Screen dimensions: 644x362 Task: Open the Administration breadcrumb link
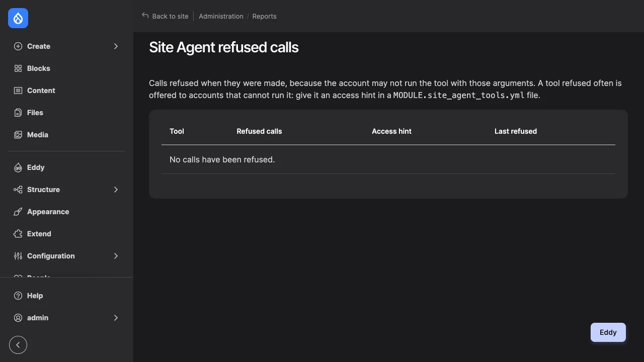[221, 16]
